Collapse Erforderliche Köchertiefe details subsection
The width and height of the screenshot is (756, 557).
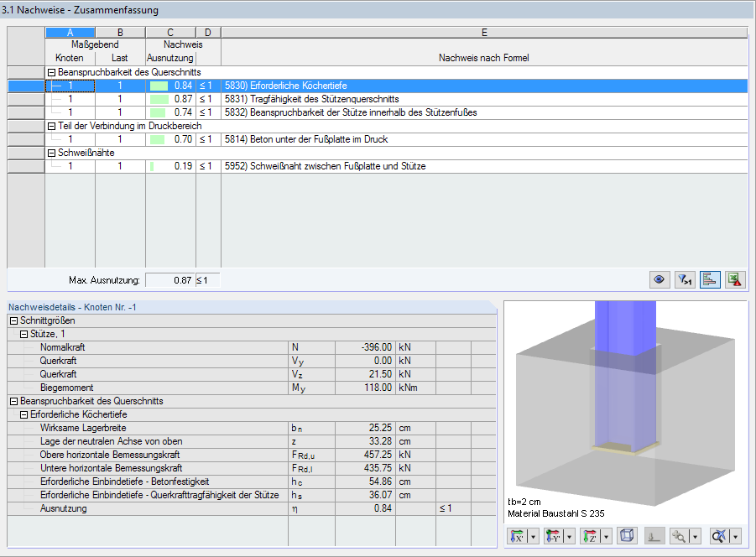[23, 415]
